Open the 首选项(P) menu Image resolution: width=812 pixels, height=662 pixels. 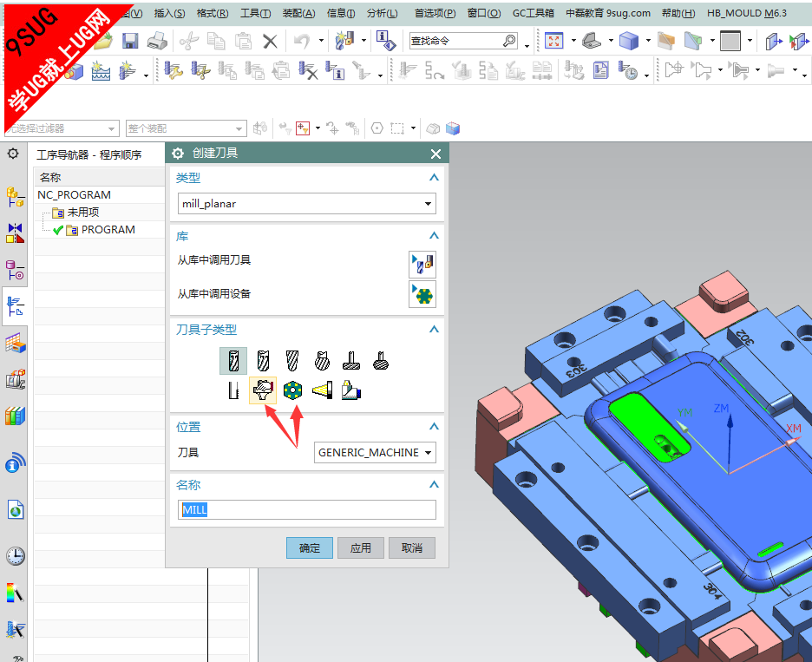tap(435, 13)
